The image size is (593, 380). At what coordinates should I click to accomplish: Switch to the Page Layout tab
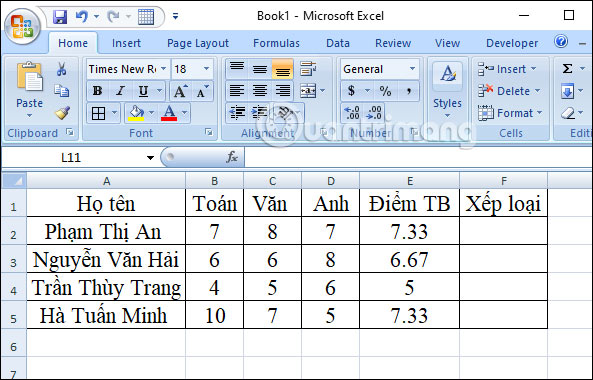tap(198, 43)
